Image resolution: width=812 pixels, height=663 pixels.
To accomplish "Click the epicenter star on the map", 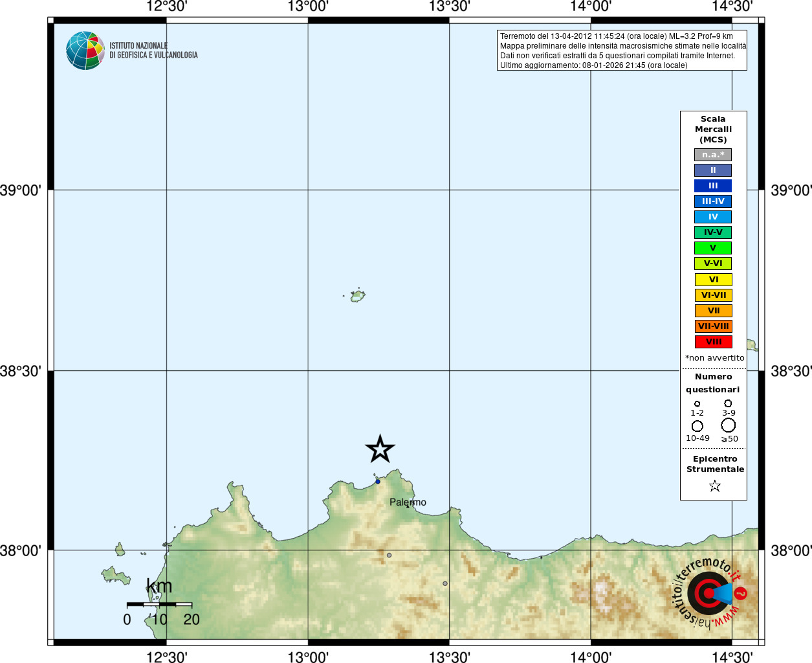I will [x=380, y=449].
